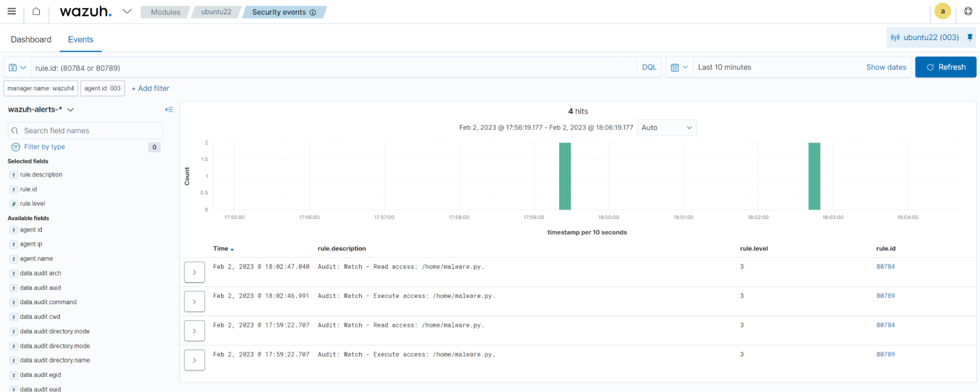The width and height of the screenshot is (980, 392).
Task: Open the ubuntu22 breadcrumb
Action: (x=216, y=12)
